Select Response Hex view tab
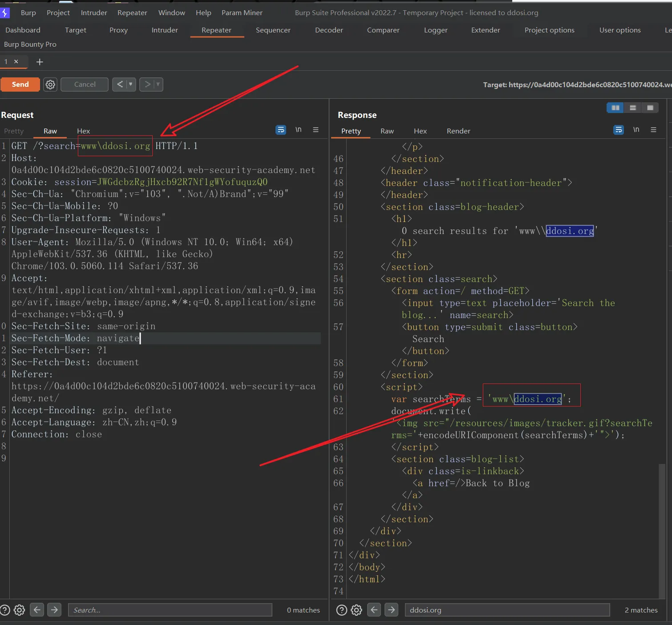 pos(420,131)
